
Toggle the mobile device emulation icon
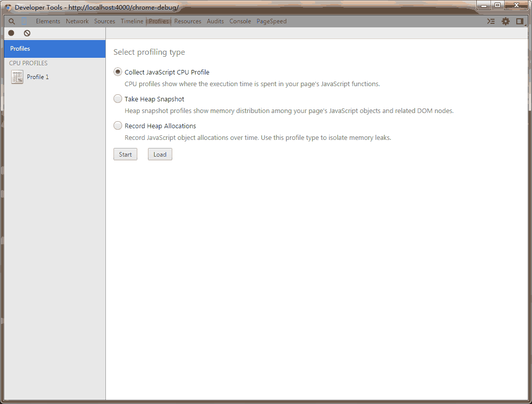(x=24, y=21)
